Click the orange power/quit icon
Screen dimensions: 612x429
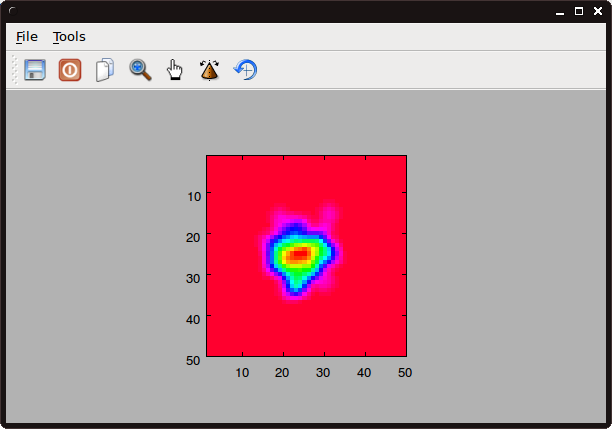[70, 70]
